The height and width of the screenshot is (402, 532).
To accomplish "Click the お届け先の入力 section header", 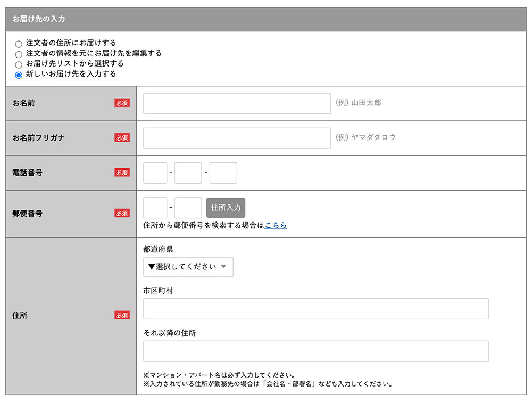I will pos(266,19).
